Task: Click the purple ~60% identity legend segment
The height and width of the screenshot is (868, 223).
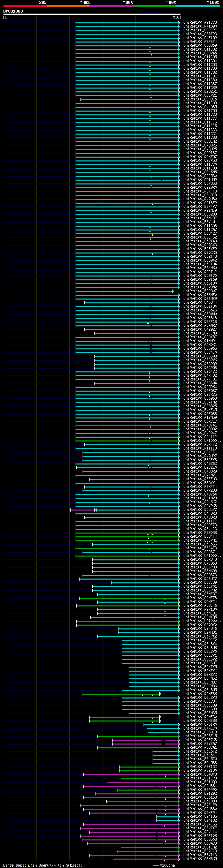Action: pyautogui.click(x=111, y=6)
